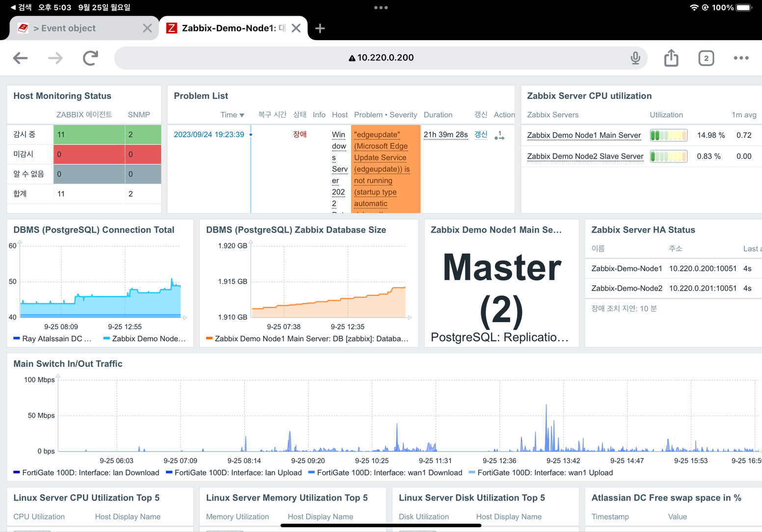
Task: Click the Node1 Main Server utilization gauge bar
Action: 668,135
